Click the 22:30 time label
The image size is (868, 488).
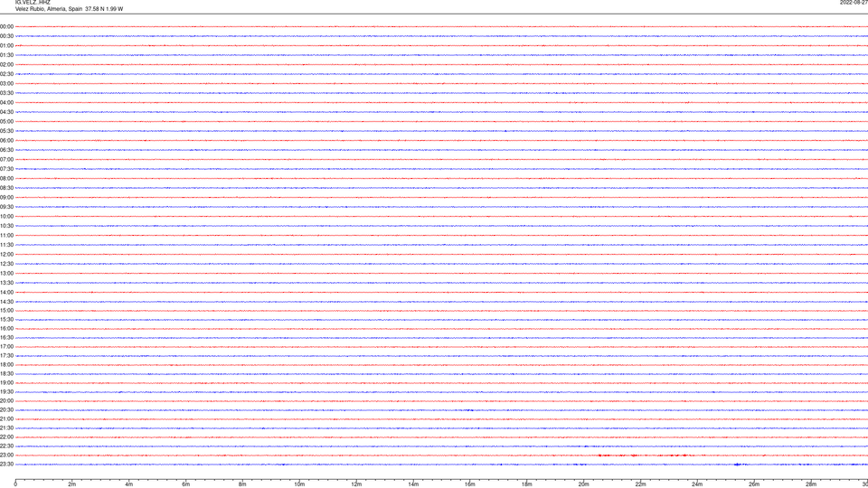click(6, 446)
